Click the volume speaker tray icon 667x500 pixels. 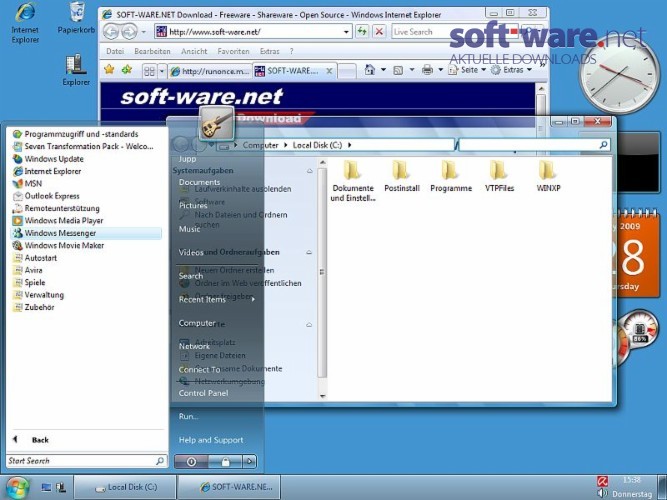(602, 493)
